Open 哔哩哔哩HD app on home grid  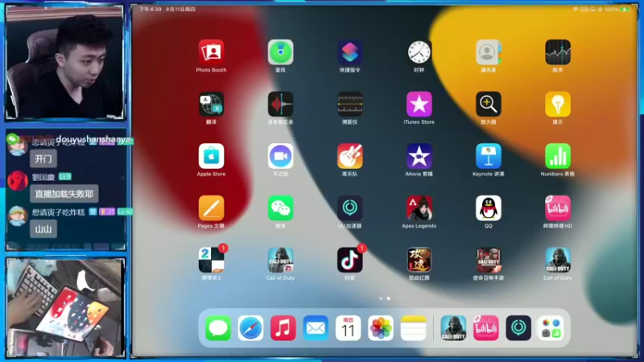[557, 208]
